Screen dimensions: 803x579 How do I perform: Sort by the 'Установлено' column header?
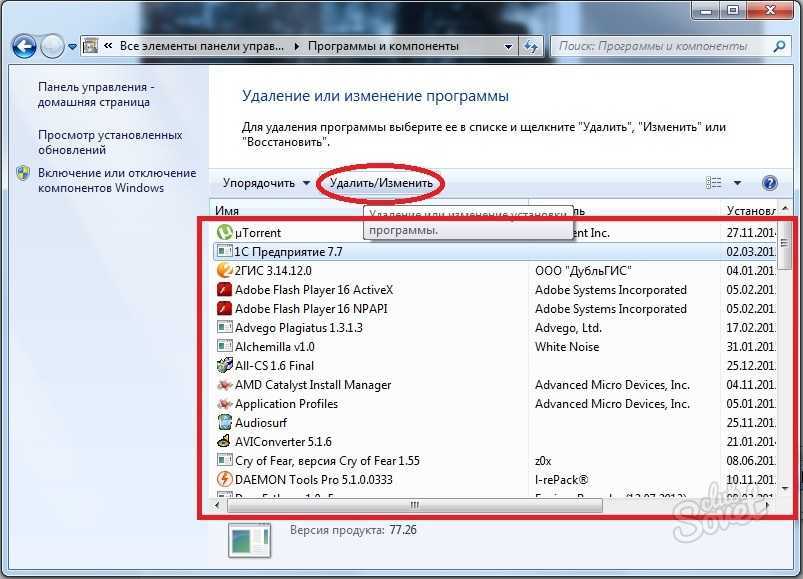pos(751,210)
